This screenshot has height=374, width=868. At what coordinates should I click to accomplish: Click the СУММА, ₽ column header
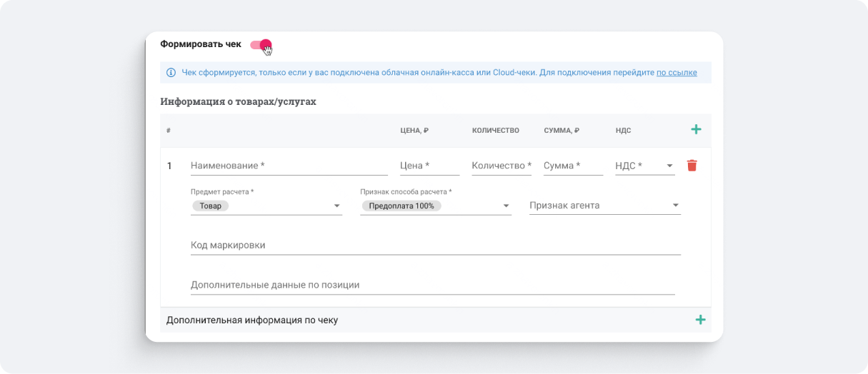pyautogui.click(x=561, y=131)
